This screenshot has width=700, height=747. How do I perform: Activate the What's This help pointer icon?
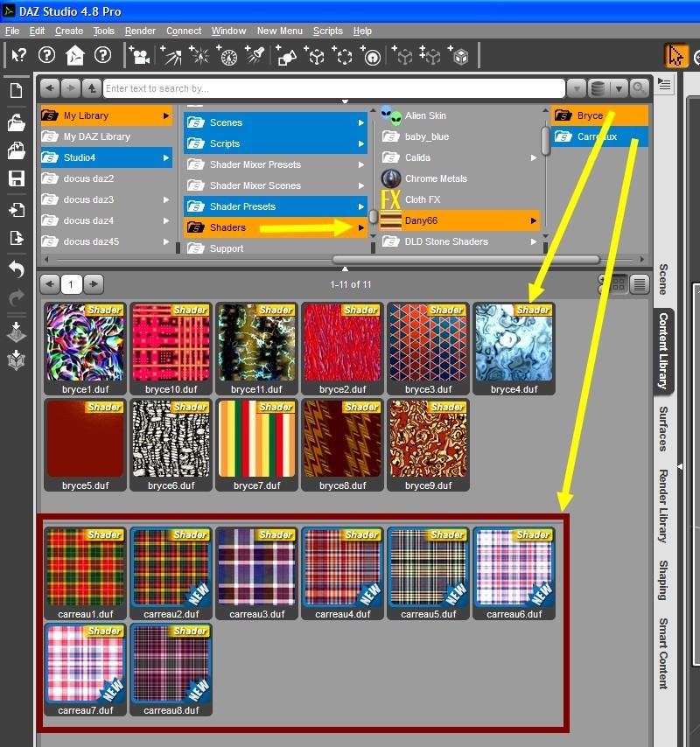coord(19,55)
